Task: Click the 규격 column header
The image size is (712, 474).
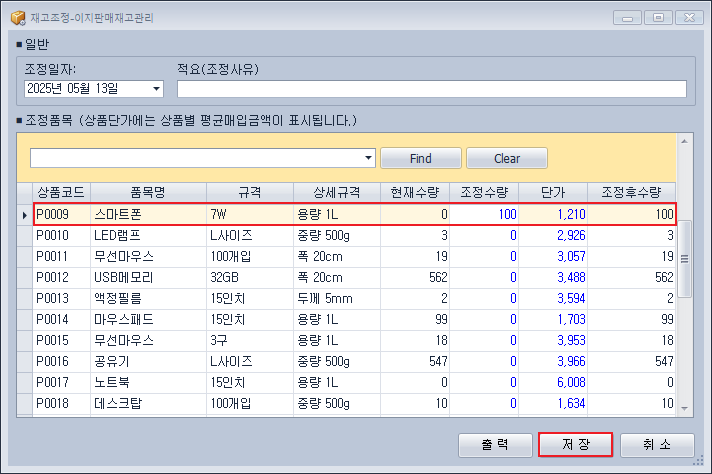Action: (x=250, y=193)
